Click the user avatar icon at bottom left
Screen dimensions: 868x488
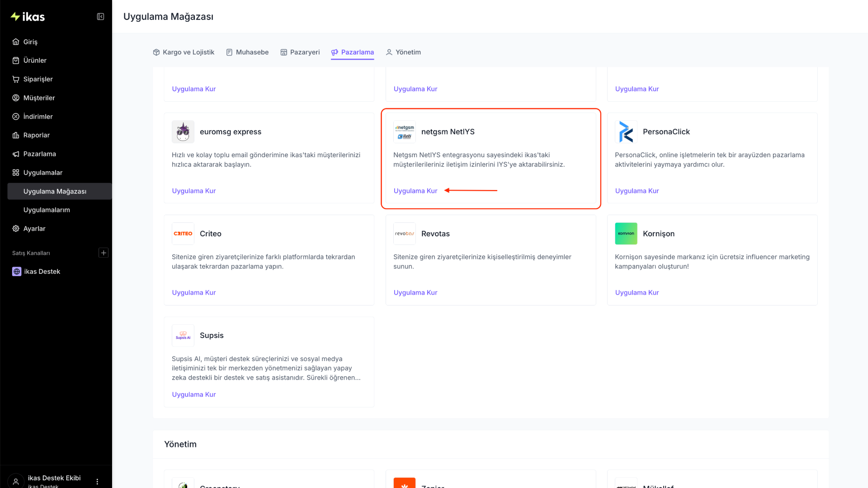(16, 481)
